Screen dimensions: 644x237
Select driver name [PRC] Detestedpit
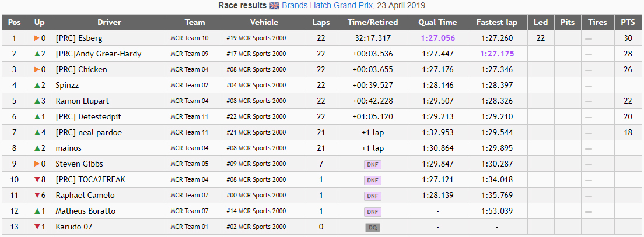pos(89,117)
